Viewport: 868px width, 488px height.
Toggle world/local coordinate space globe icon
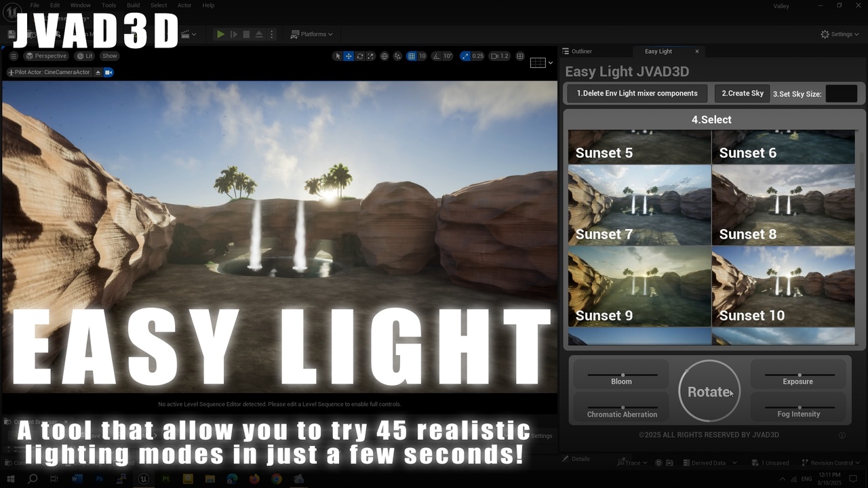[x=384, y=56]
